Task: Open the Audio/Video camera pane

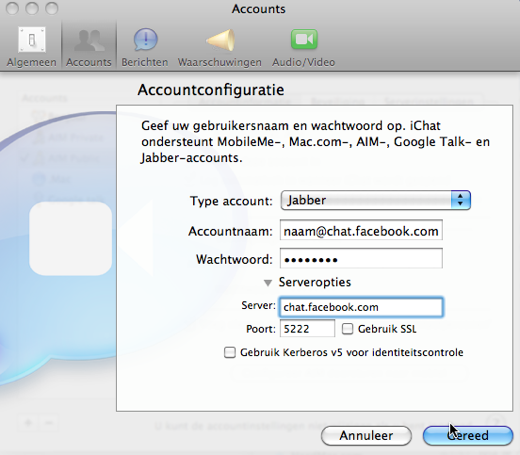Action: pyautogui.click(x=304, y=47)
